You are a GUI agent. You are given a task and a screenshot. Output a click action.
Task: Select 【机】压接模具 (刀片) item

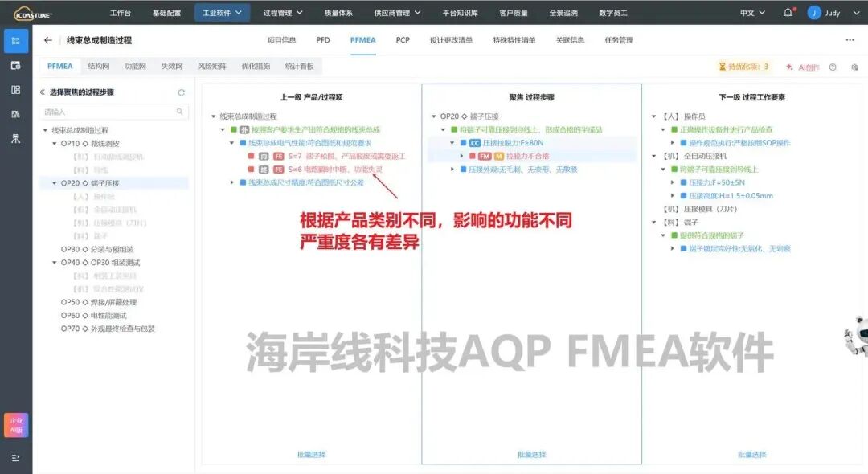point(700,209)
